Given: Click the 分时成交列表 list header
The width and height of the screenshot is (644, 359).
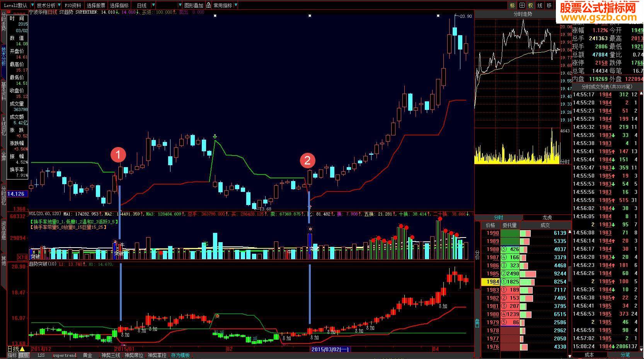Looking at the screenshot, I should click(607, 87).
